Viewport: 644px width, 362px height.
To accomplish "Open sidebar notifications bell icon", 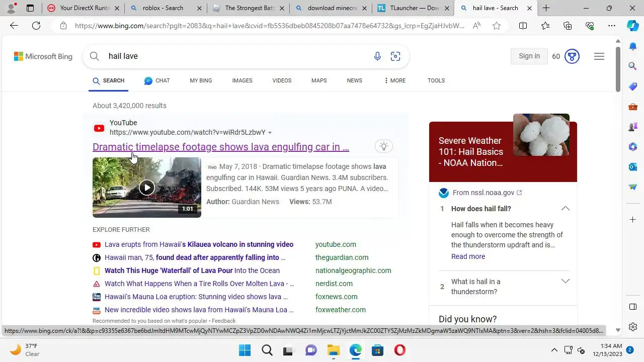I will [633, 46].
